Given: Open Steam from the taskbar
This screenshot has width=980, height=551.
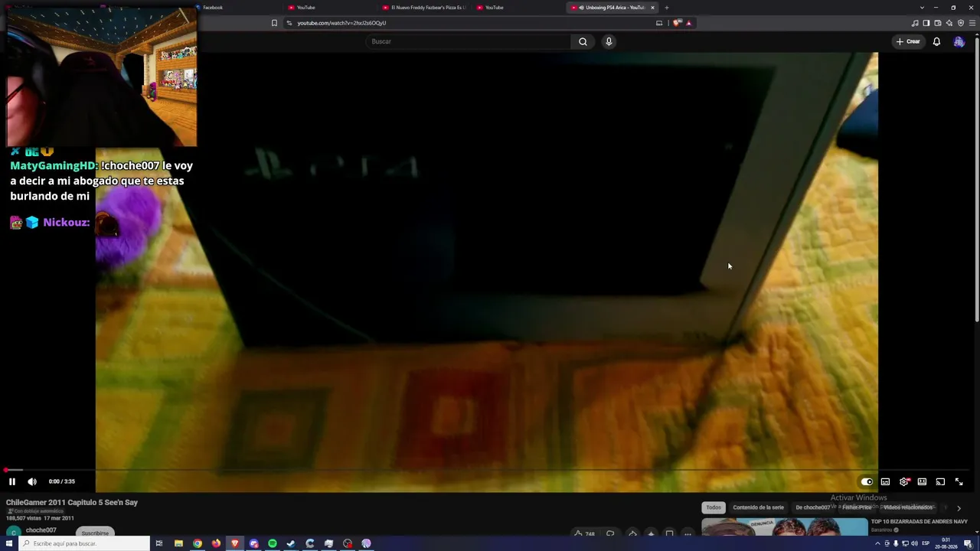Looking at the screenshot, I should [291, 543].
